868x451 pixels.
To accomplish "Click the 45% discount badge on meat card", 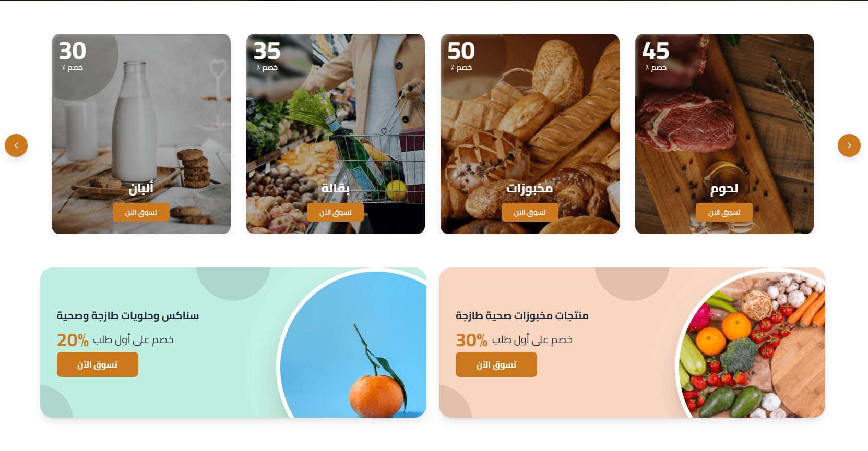I will (x=656, y=56).
